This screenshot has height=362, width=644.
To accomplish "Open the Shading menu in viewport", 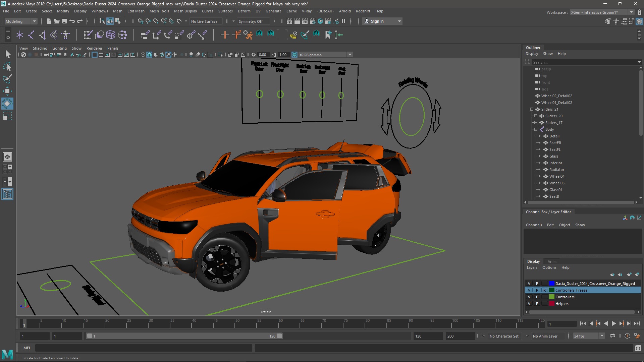I will click(x=40, y=48).
